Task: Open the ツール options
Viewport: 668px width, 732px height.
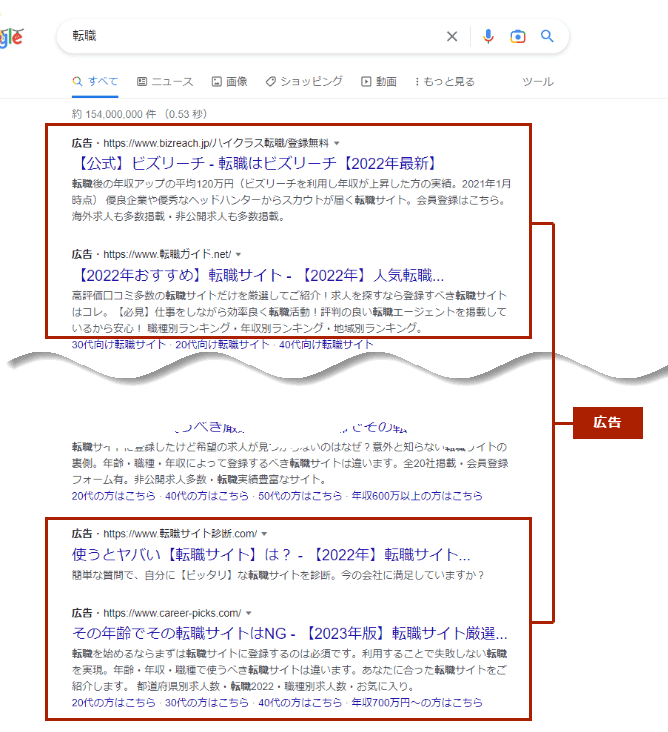Action: coord(538,82)
